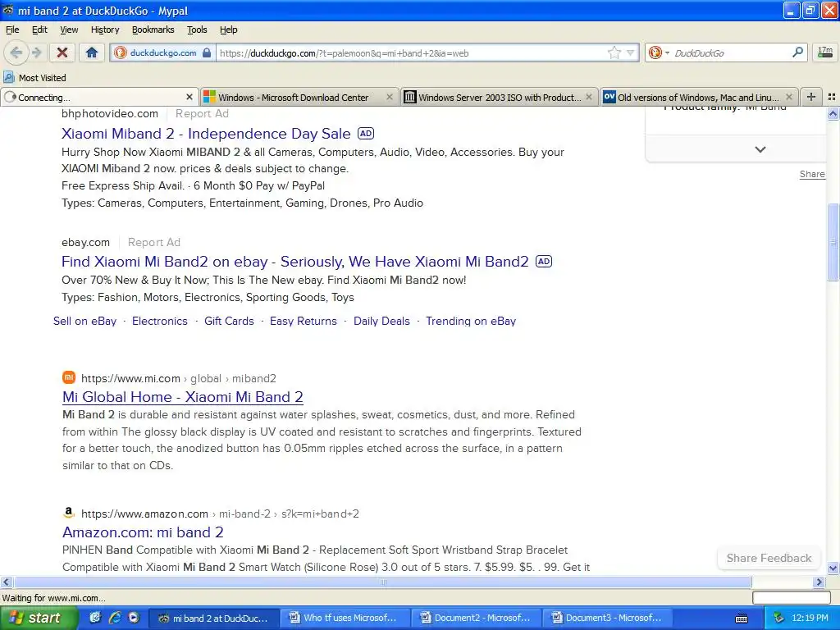
Task: Switch to Document2 Microsoft Word taskbar window
Action: point(477,618)
